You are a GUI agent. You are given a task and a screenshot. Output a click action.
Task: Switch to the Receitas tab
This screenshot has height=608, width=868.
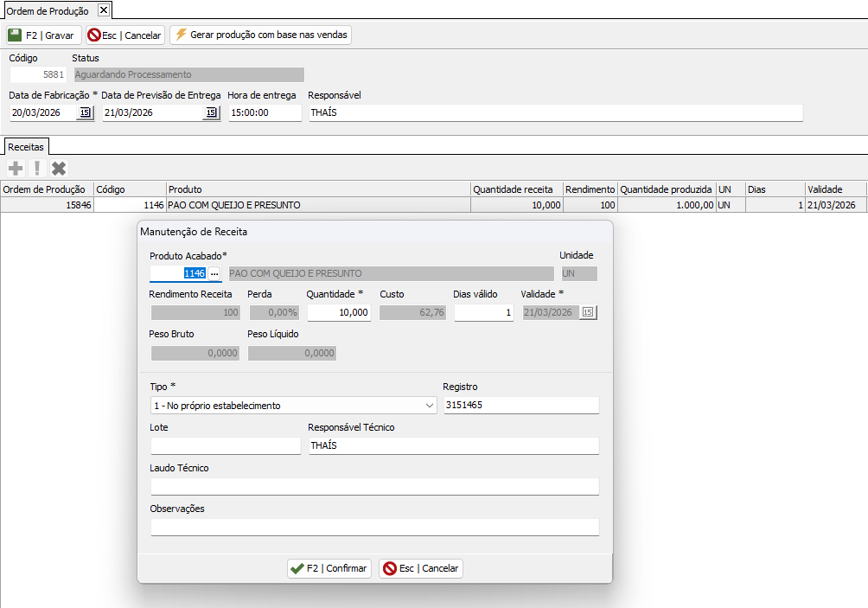[25, 147]
